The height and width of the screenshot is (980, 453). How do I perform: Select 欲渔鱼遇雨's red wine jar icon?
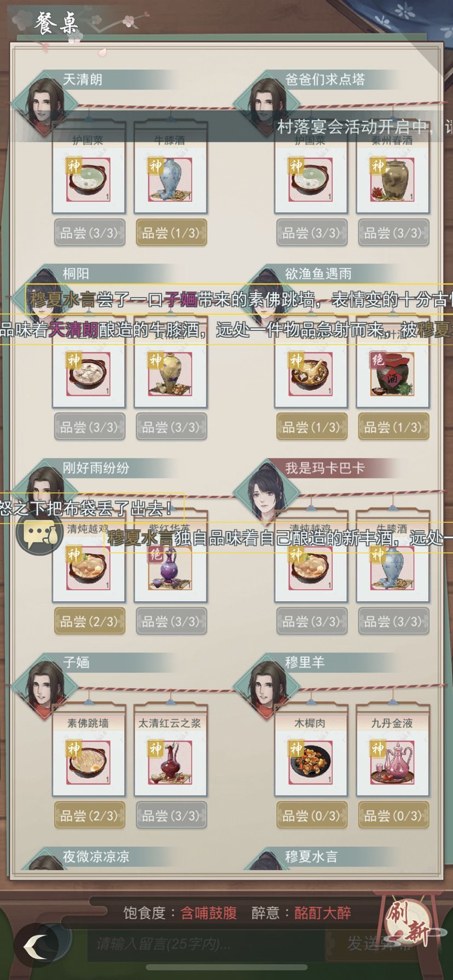coord(392,374)
